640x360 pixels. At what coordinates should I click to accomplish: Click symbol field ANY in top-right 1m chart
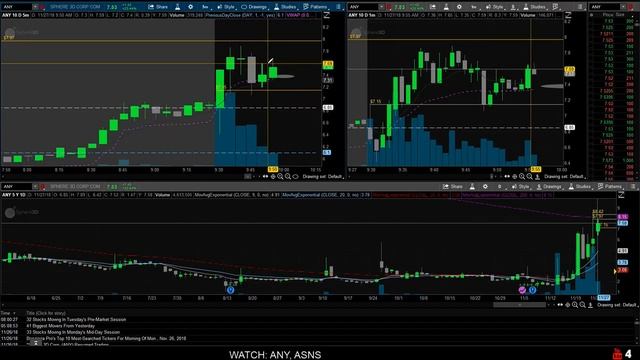click(363, 7)
